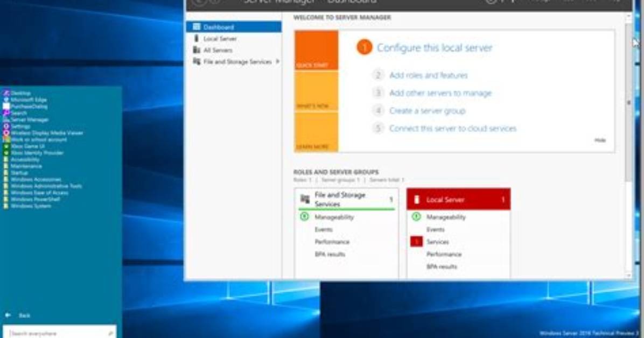The image size is (644, 338).
Task: Click the Work or school account icon
Action: (6, 139)
